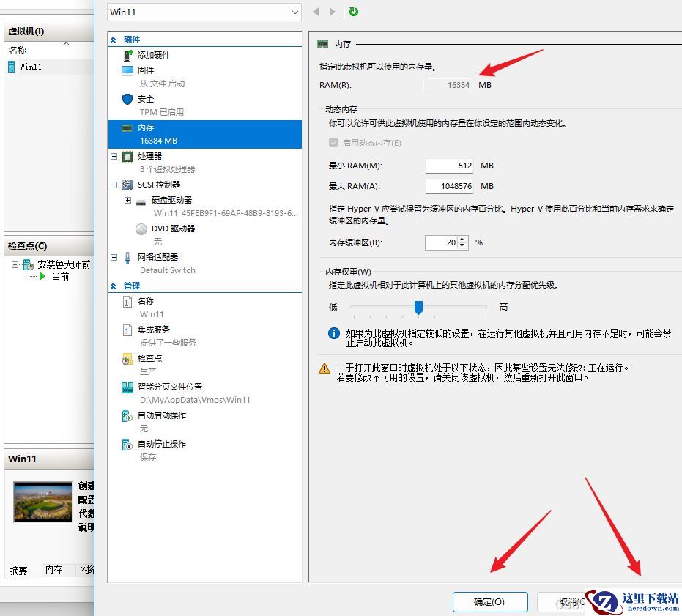Click the 添加硬件 add hardware icon
This screenshot has height=616, width=682.
pyautogui.click(x=127, y=55)
